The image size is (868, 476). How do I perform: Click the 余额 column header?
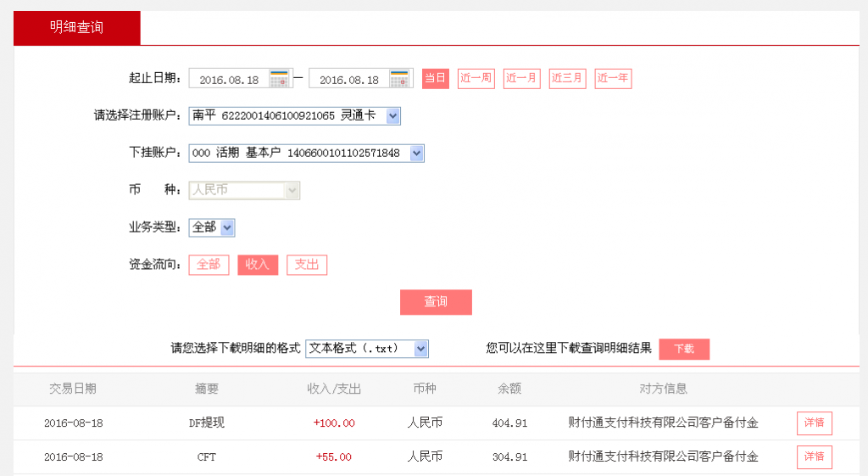[x=509, y=389]
